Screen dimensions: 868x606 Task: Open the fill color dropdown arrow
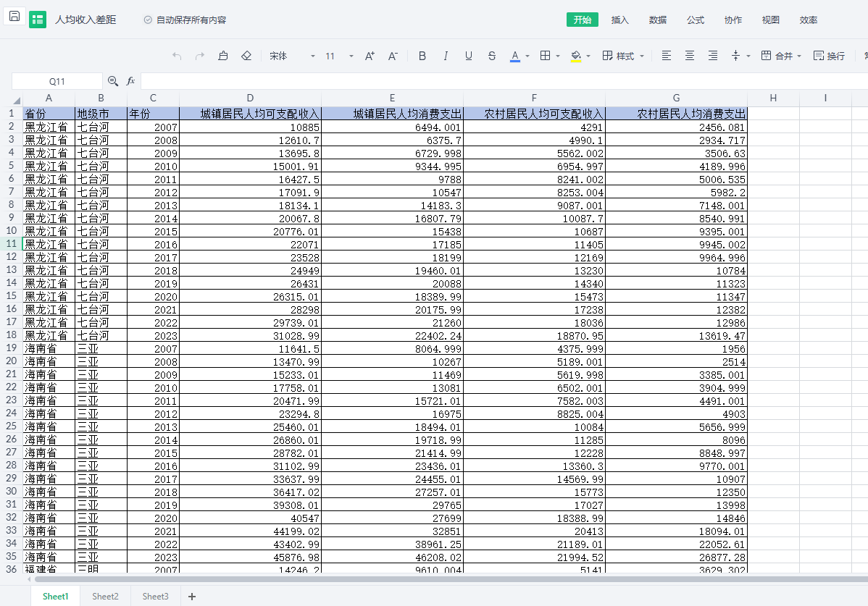(x=588, y=56)
